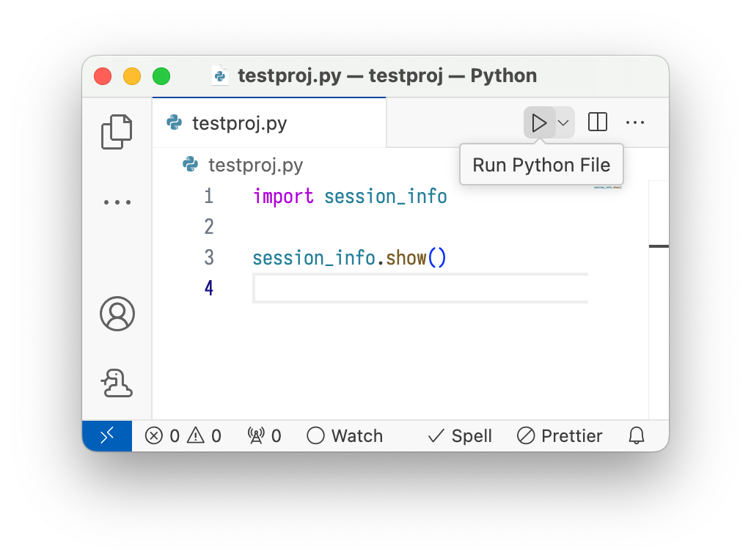
Task: Place cursor on empty line 4
Action: click(418, 288)
